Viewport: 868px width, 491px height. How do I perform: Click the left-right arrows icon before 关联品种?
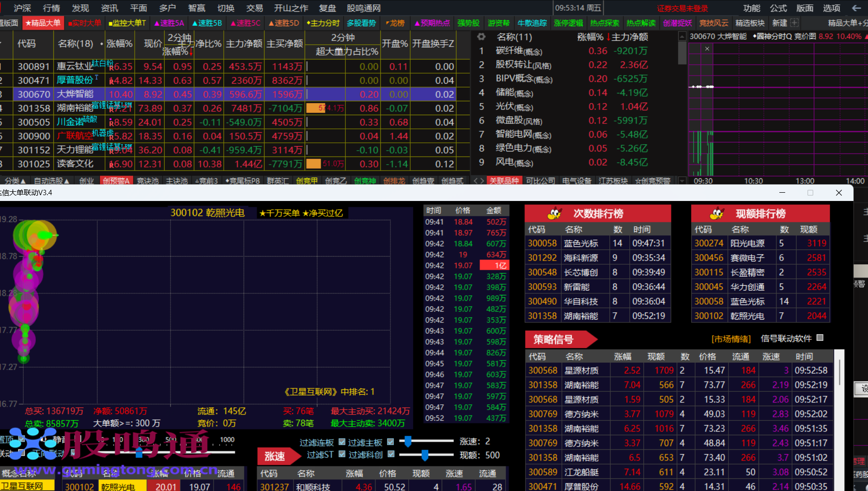pos(479,181)
